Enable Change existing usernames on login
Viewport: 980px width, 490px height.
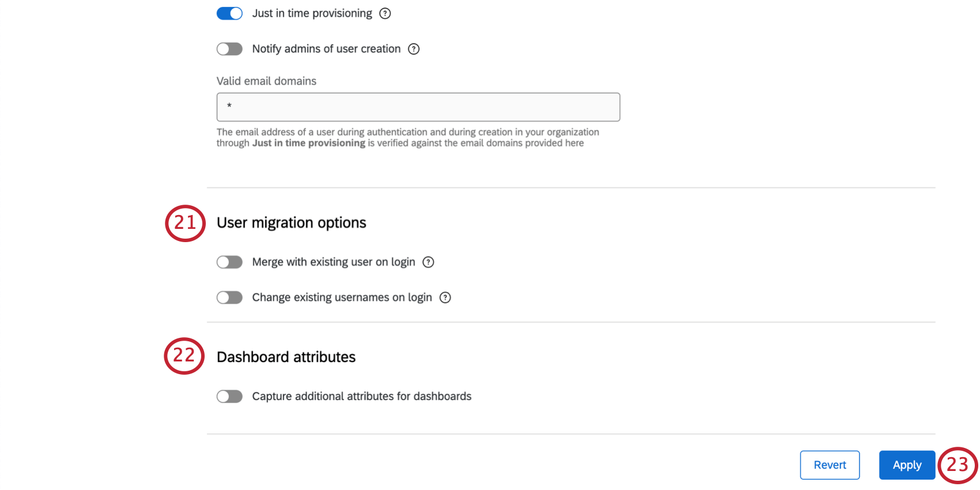pyautogui.click(x=229, y=297)
